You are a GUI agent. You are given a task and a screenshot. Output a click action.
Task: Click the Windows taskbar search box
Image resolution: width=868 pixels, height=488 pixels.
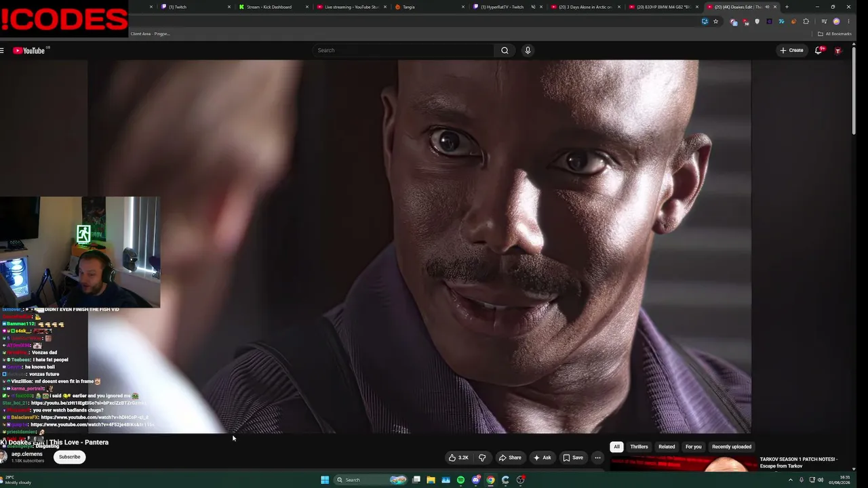[x=370, y=480]
